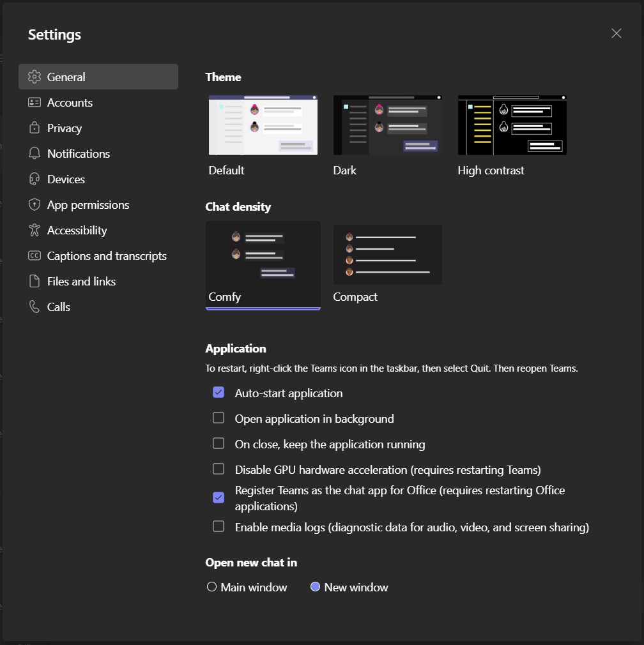Click the Calls phone icon
The image size is (644, 645).
click(x=34, y=307)
